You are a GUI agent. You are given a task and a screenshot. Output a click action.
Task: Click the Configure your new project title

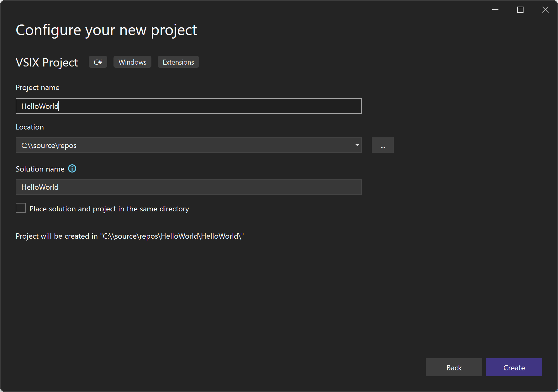106,31
